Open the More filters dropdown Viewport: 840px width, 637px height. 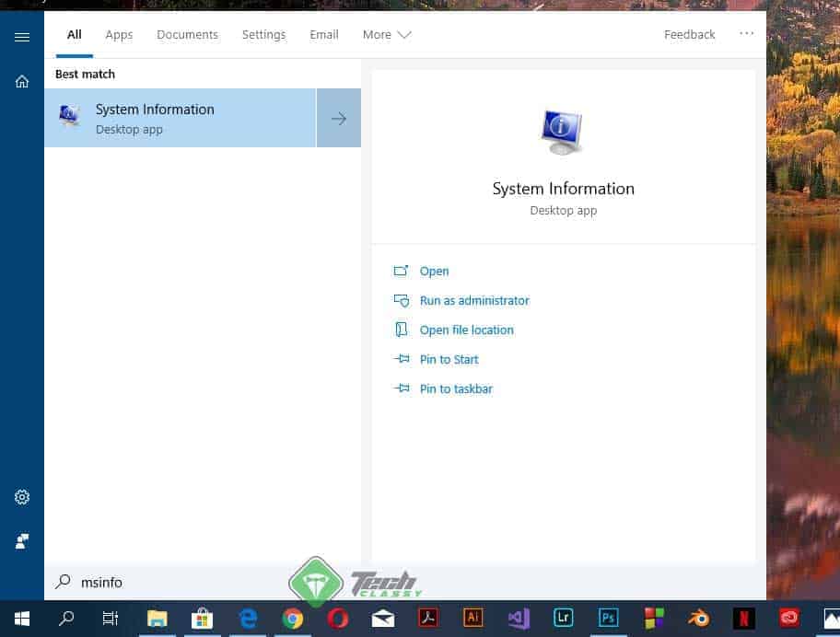pyautogui.click(x=385, y=34)
